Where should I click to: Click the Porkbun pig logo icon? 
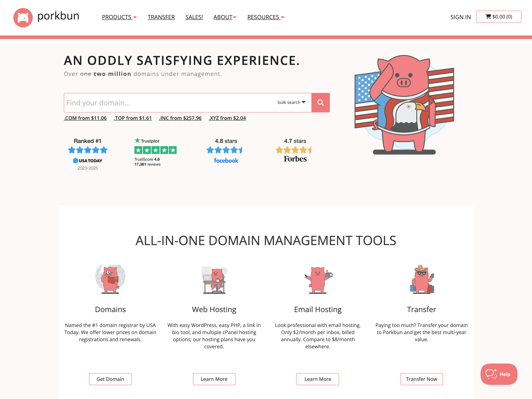(23, 18)
